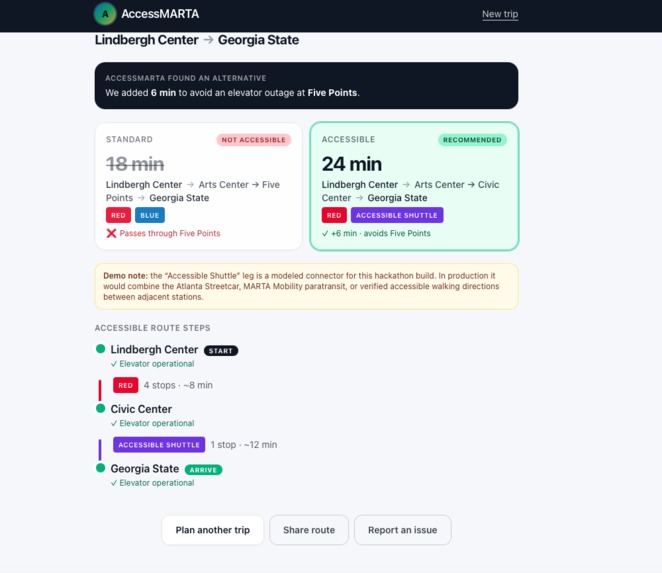
Task: Click the green dot beside Civic Center step
Action: click(x=100, y=408)
